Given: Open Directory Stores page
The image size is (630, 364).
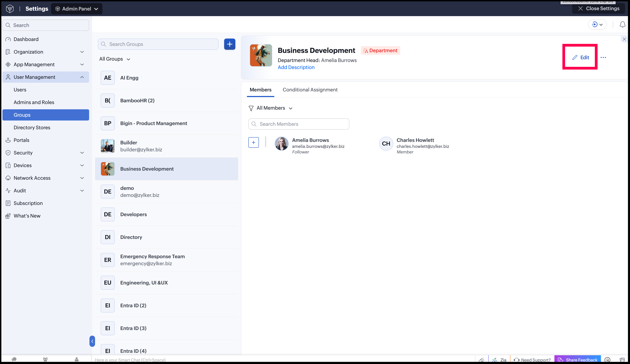Looking at the screenshot, I should coord(46,128).
